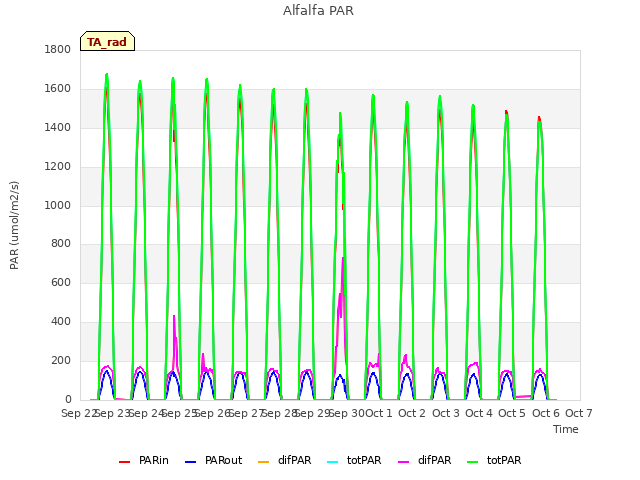Click the Alfalfa PAR chart title
The height and width of the screenshot is (480, 640).
tap(318, 11)
